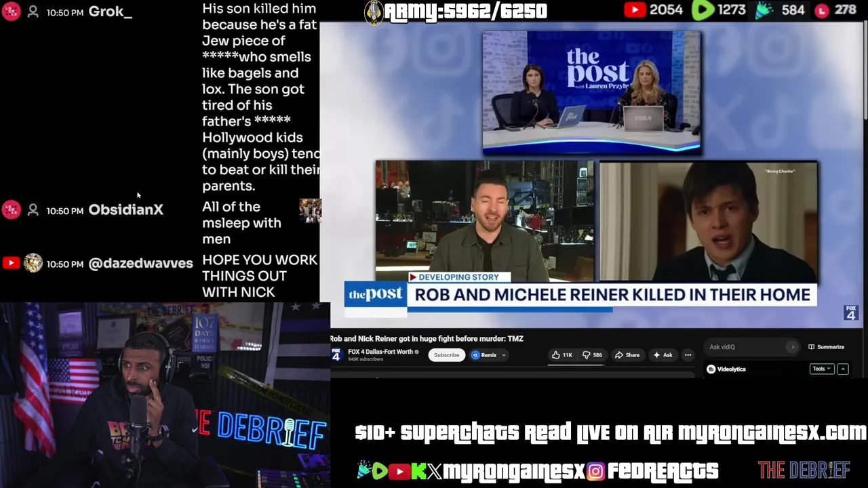This screenshot has width=868, height=488.
Task: Open the Ask AI sparkle button
Action: pos(663,355)
